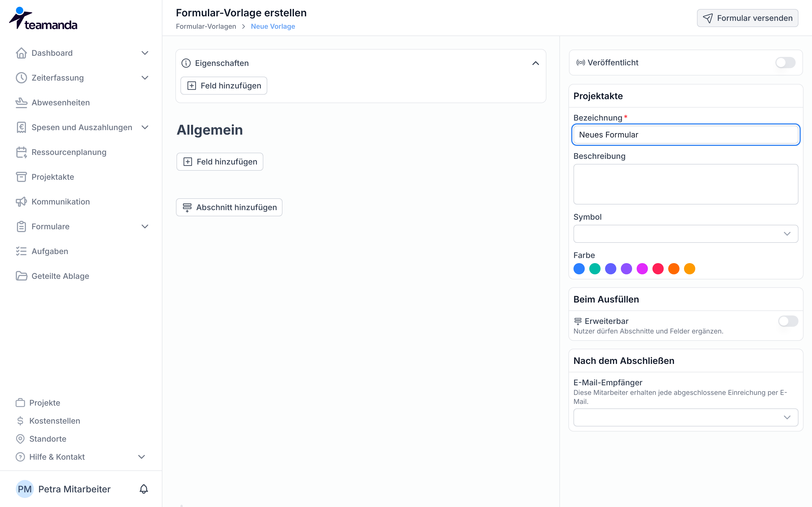Open the E-Mail-Empfänger dropdown
812x507 pixels.
[x=685, y=417]
